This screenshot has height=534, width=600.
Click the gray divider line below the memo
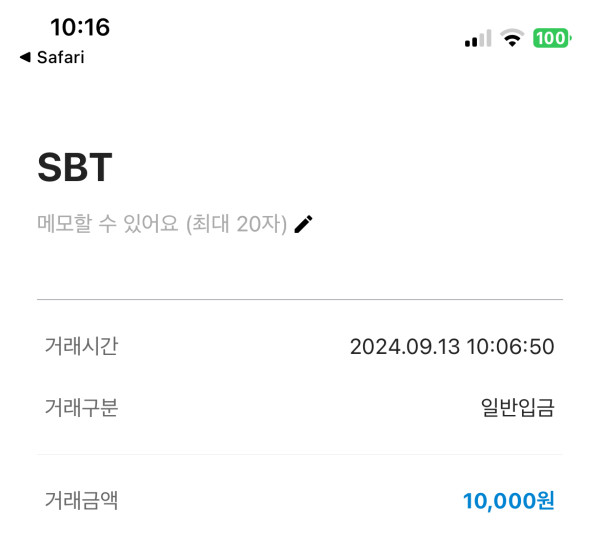click(x=300, y=299)
